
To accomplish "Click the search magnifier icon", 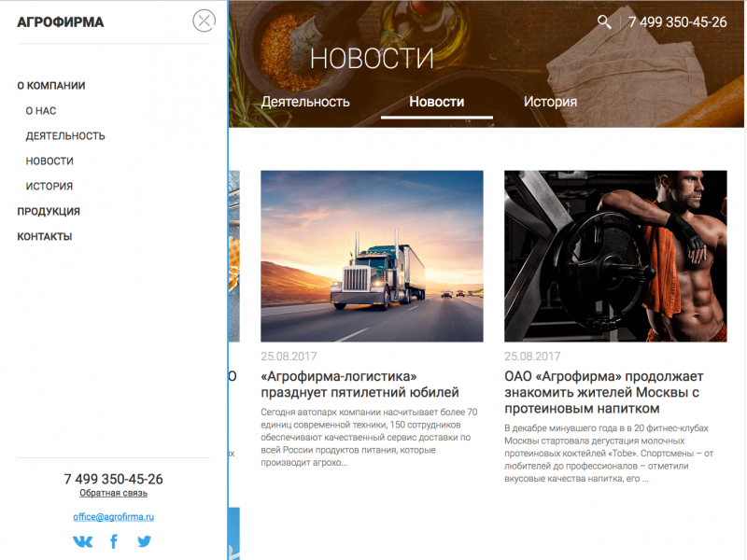I will point(604,22).
